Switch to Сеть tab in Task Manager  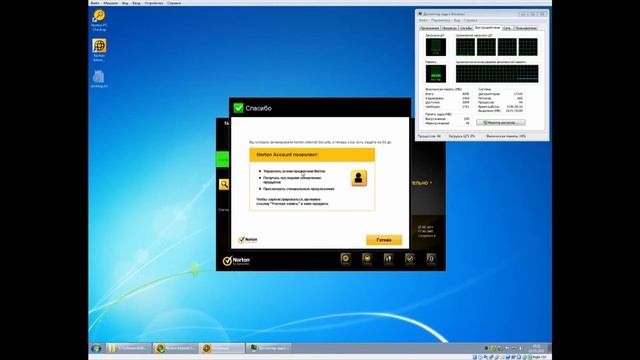pos(507,28)
